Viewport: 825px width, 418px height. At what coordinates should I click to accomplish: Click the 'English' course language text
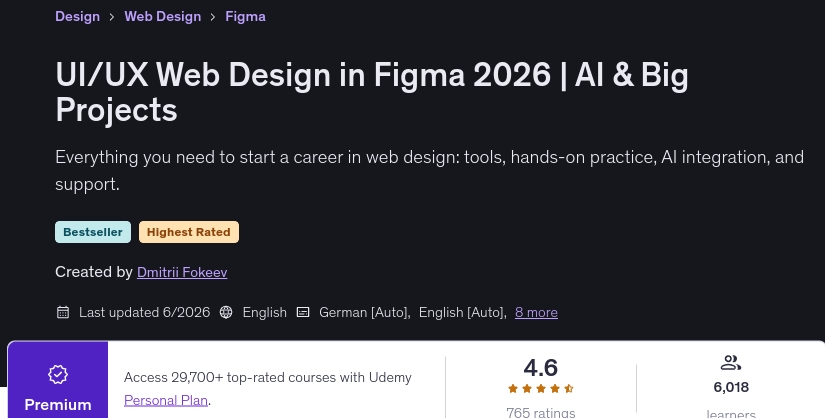point(265,312)
